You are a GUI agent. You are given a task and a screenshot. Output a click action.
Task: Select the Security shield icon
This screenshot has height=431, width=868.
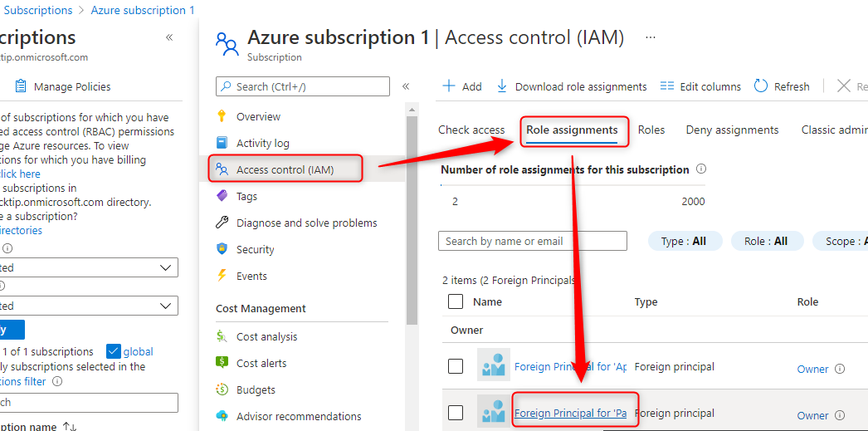tap(222, 249)
